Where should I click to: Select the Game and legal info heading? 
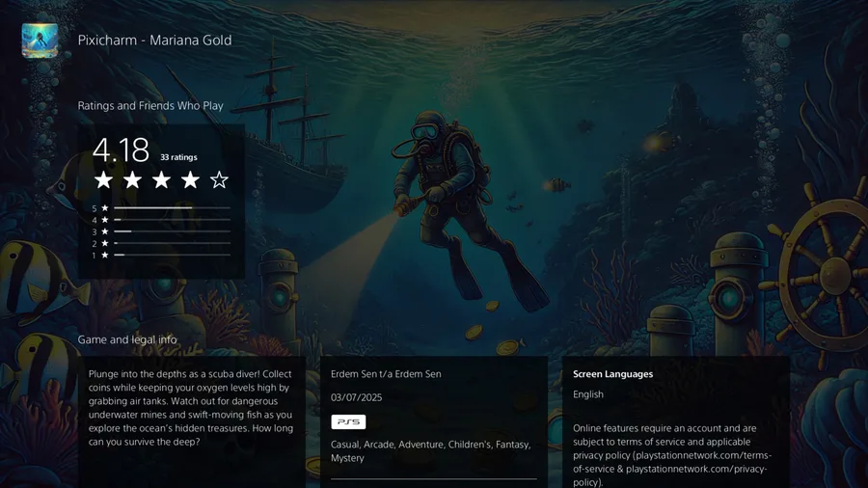(127, 339)
